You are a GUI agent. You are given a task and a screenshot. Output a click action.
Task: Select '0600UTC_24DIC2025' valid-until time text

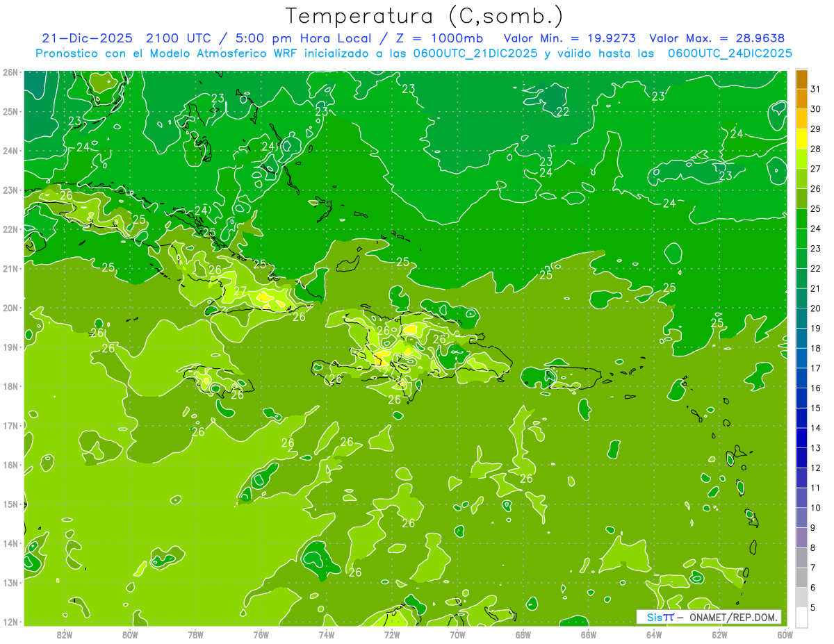coord(730,53)
